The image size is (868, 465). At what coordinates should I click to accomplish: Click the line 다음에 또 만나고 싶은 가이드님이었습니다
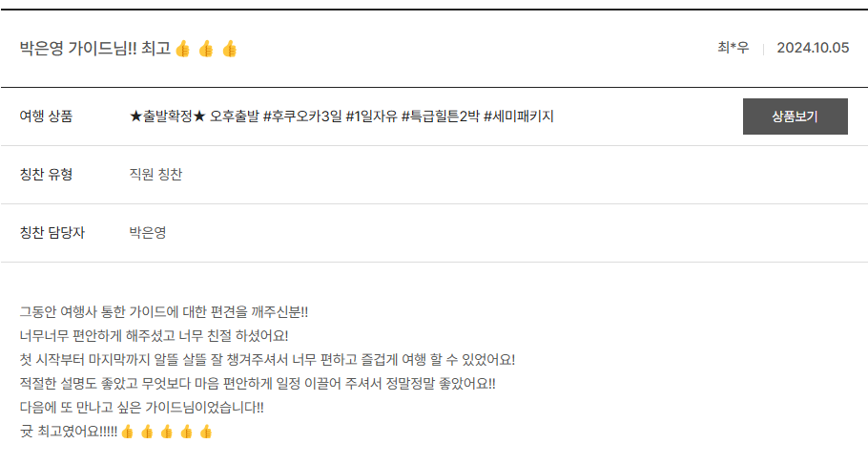pyautogui.click(x=142, y=408)
